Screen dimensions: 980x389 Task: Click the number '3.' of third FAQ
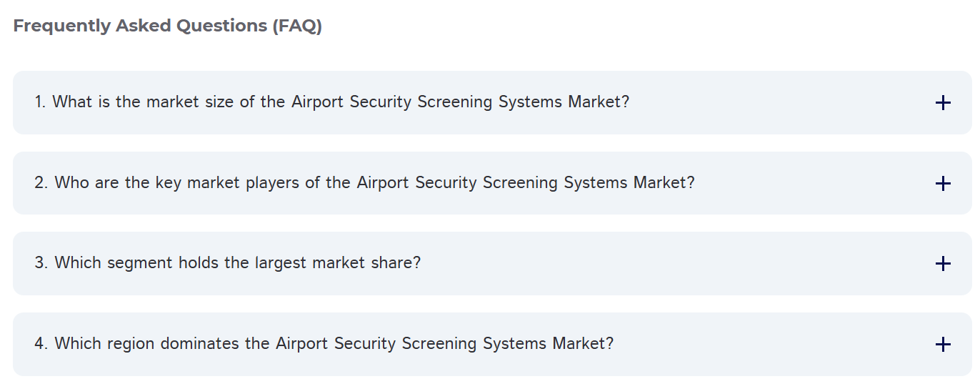pos(41,263)
